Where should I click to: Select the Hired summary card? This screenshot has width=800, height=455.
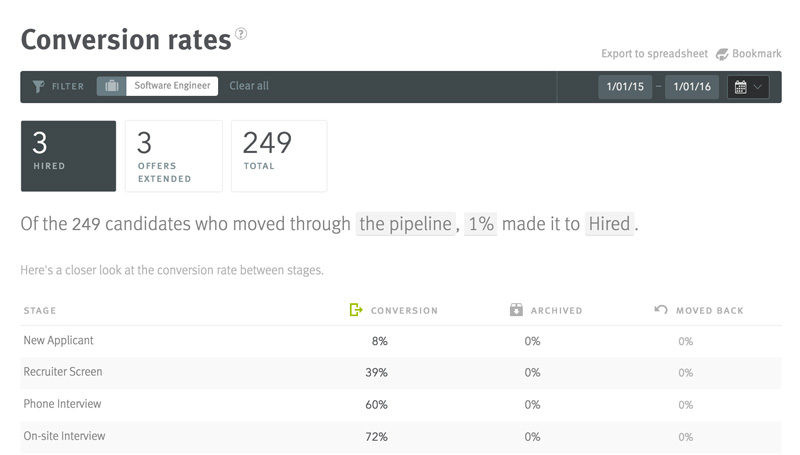pos(68,155)
